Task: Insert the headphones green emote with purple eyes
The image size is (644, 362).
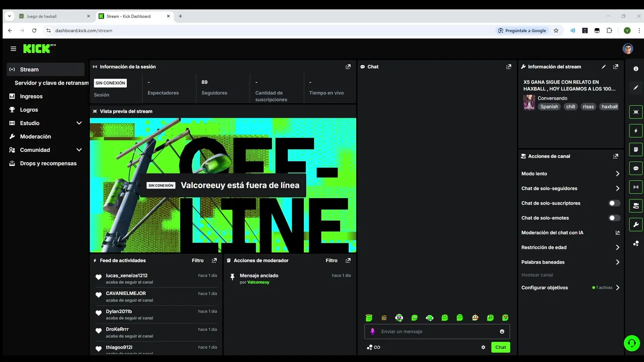Action: (x=399, y=318)
